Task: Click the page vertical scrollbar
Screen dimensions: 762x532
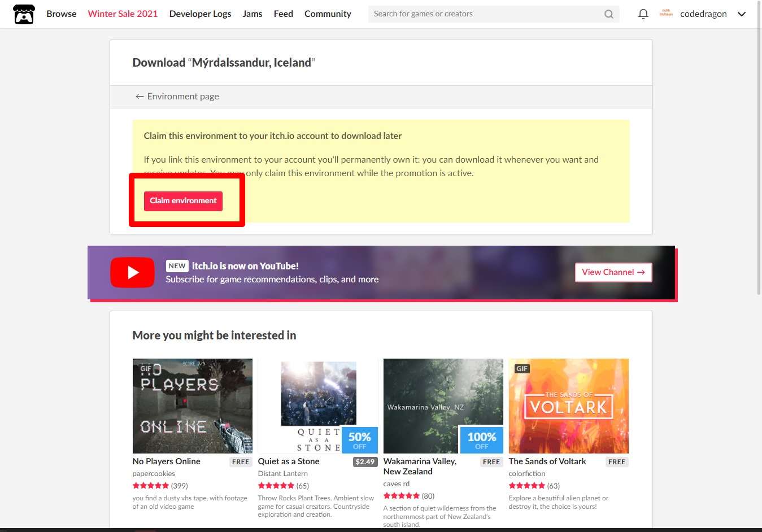Action: coord(759,147)
